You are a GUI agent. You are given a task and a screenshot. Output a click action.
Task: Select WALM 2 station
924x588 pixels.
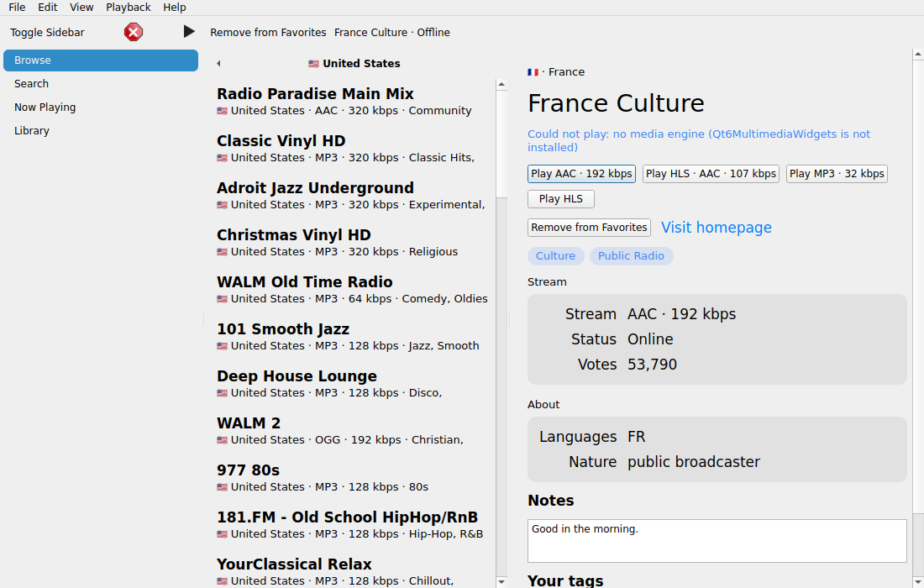pos(353,431)
